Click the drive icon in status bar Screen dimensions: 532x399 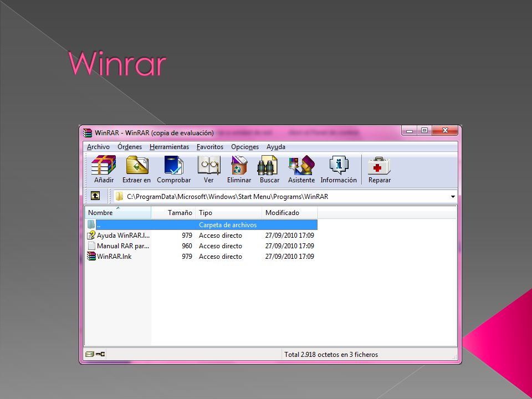[90, 354]
